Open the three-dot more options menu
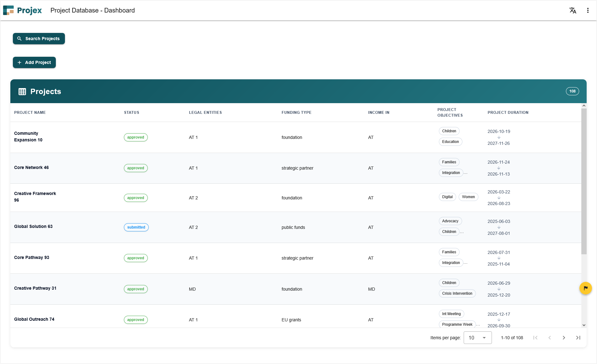This screenshot has width=597, height=364. (x=588, y=10)
